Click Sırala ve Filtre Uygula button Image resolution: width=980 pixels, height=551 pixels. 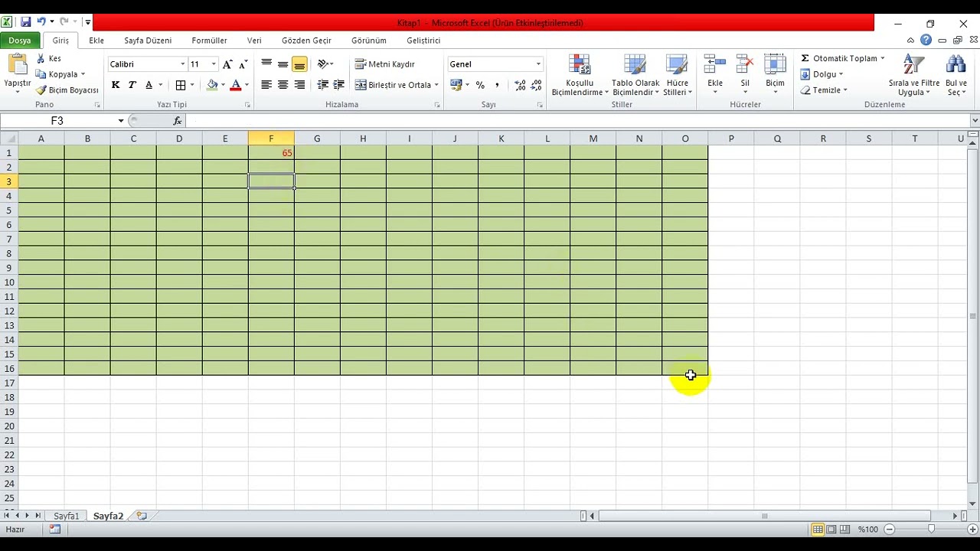coord(914,75)
